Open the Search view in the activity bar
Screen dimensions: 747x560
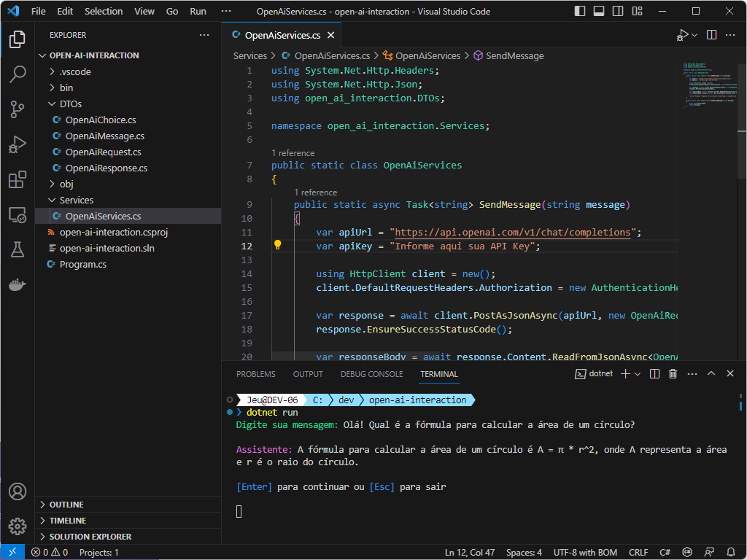tap(18, 74)
